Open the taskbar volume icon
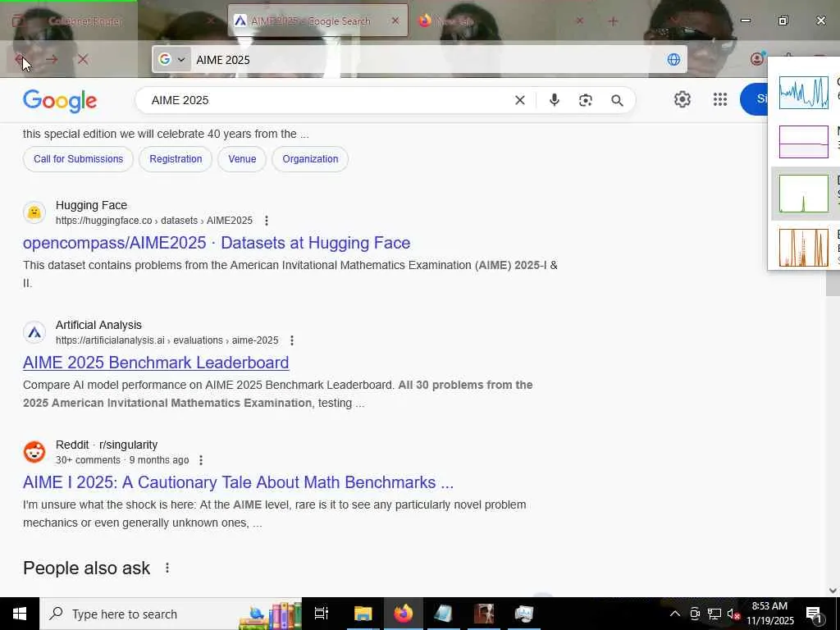The height and width of the screenshot is (630, 840). tap(733, 614)
